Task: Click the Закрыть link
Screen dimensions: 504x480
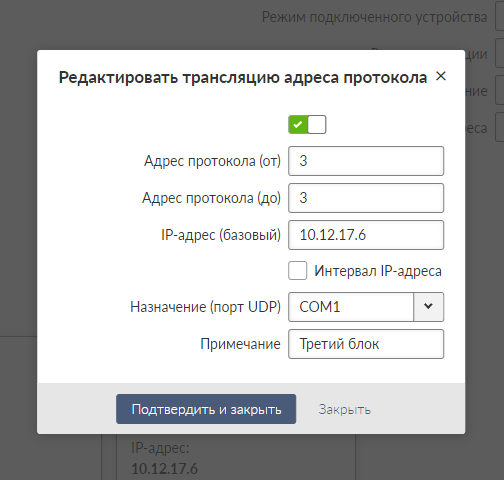Action: pyautogui.click(x=344, y=410)
